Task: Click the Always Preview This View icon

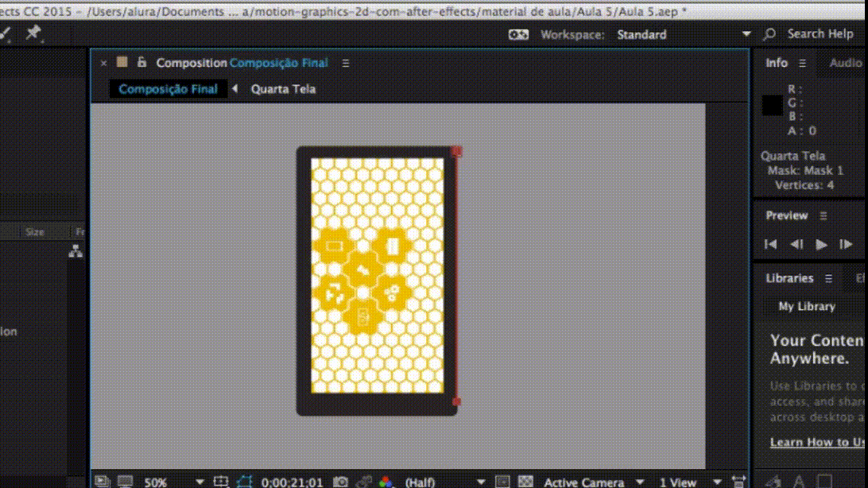Action: pyautogui.click(x=101, y=482)
